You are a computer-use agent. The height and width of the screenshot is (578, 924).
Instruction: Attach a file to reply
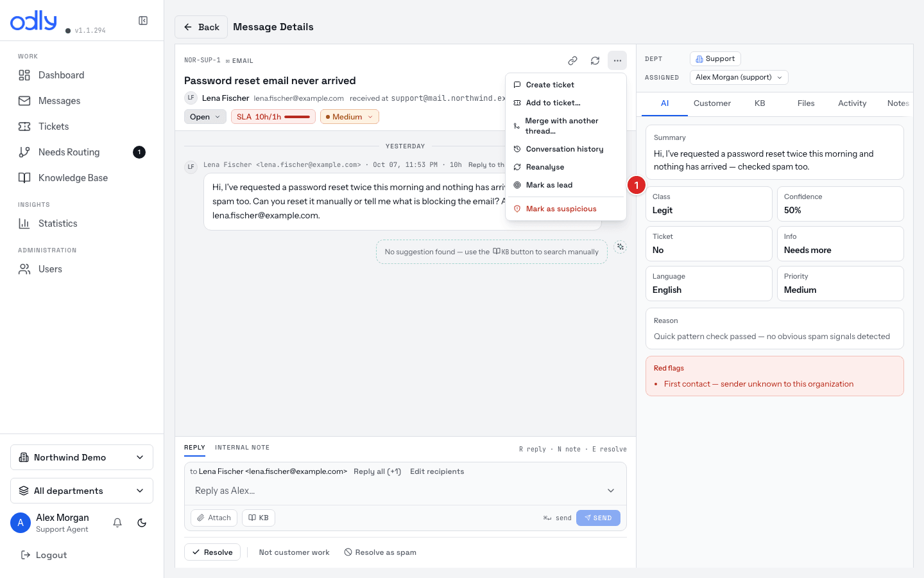click(x=214, y=518)
